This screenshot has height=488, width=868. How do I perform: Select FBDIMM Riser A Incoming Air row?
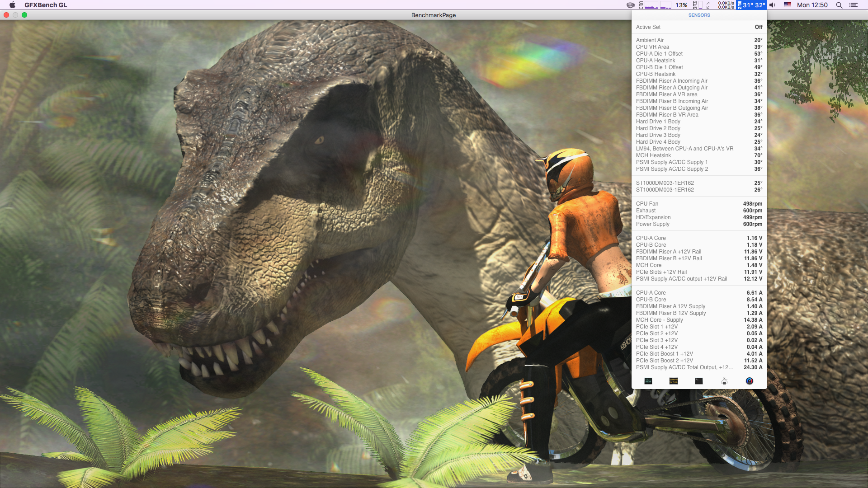699,81
